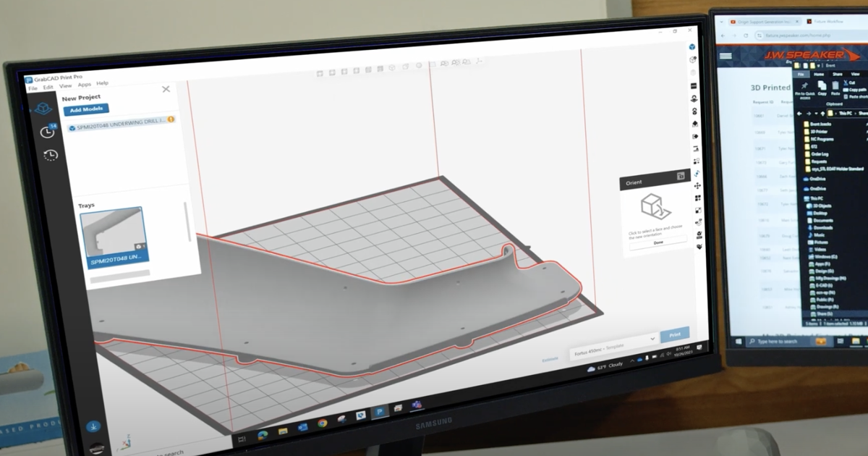Click the warning badge on the model row
Screen dimensions: 868x456
(171, 119)
